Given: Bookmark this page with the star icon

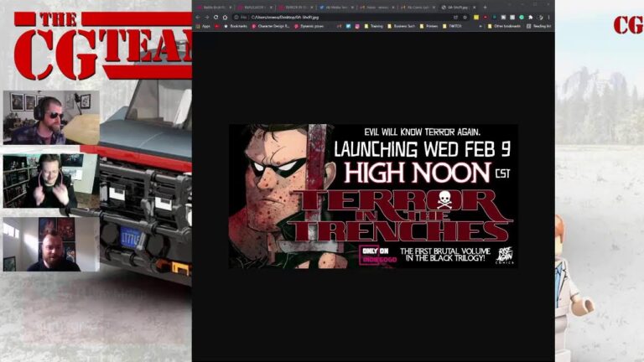Looking at the screenshot, I should [x=465, y=17].
